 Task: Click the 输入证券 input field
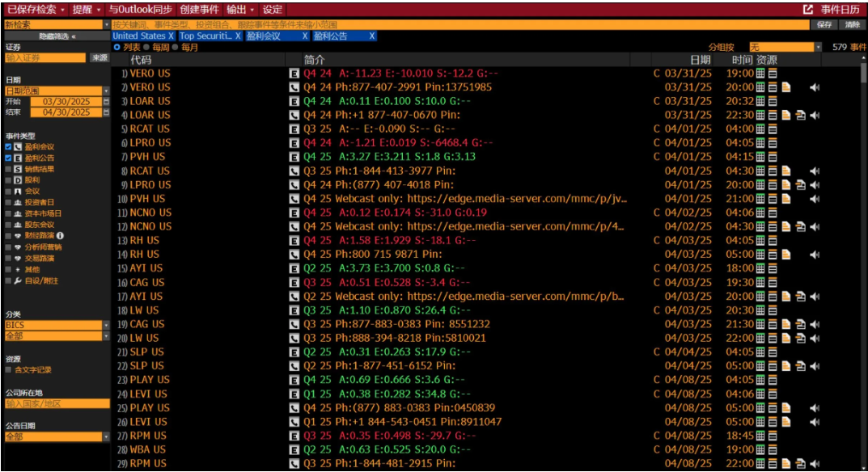(45, 58)
